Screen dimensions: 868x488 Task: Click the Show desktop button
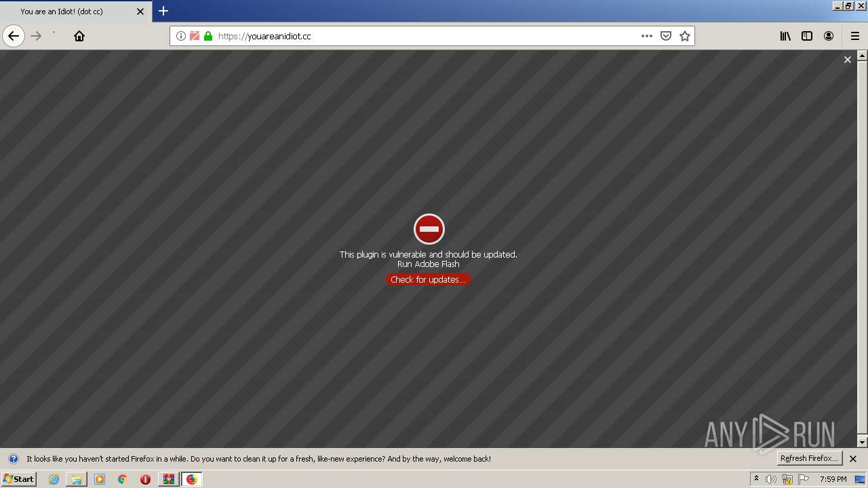point(860,479)
